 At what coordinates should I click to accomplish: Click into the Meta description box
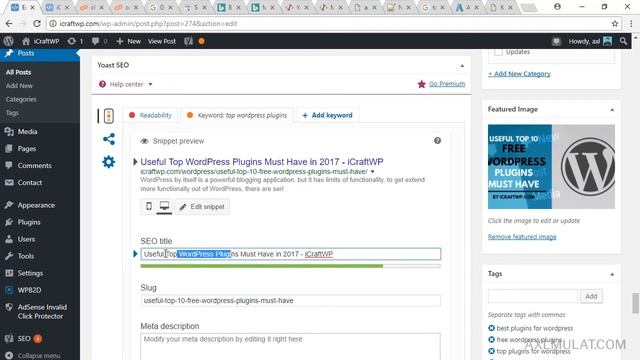pos(291,347)
